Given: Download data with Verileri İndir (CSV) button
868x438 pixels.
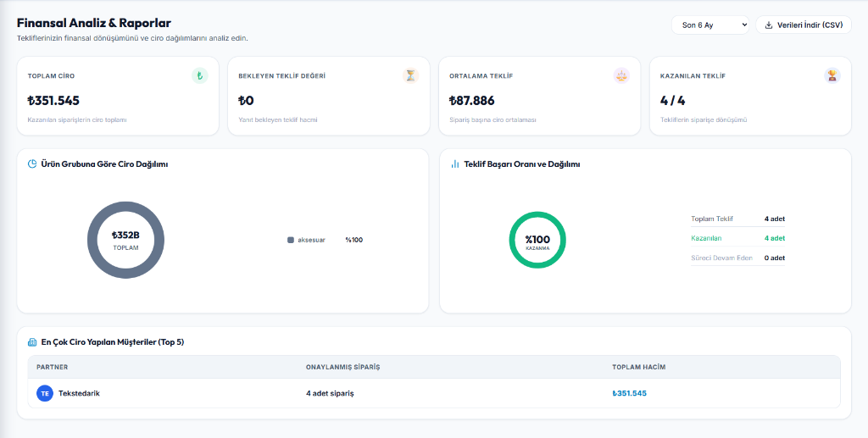Looking at the screenshot, I should 804,25.
